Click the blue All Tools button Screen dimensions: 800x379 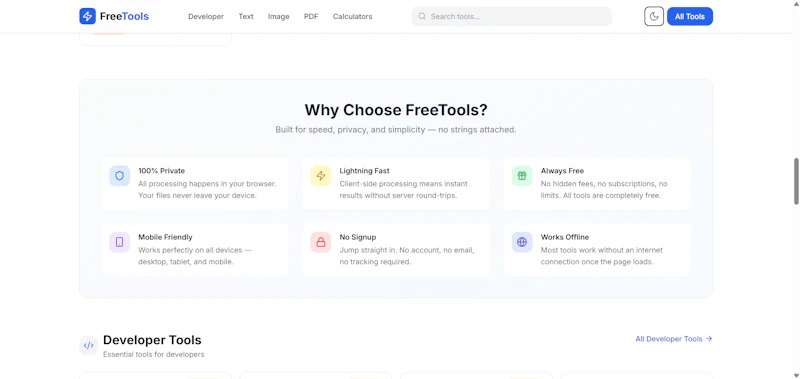[690, 16]
